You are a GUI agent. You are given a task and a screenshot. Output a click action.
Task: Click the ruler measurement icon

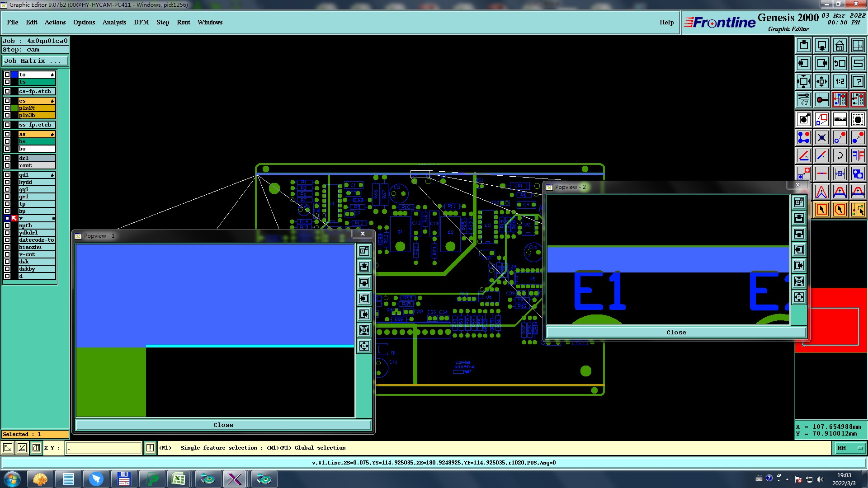pyautogui.click(x=840, y=119)
